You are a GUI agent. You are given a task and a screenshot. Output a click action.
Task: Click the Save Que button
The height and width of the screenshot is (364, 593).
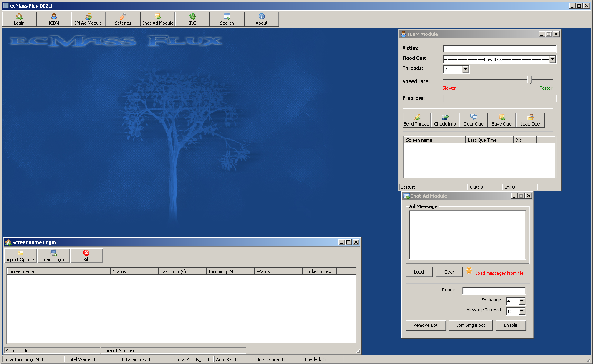pos(502,120)
